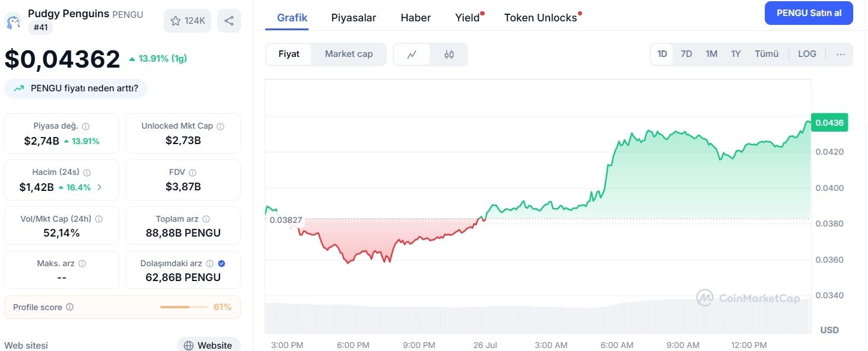868x351 pixels.
Task: Open PENGU fiyatı neden arttı? link
Action: pyautogui.click(x=75, y=88)
